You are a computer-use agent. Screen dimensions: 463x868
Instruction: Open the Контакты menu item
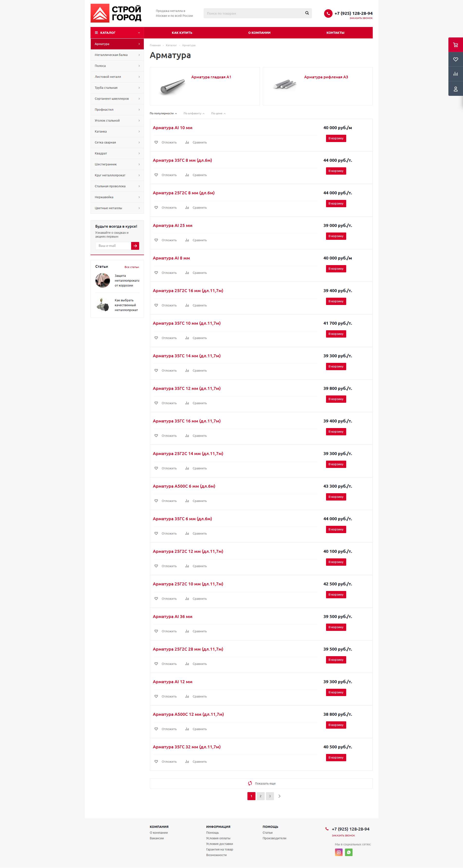(335, 33)
